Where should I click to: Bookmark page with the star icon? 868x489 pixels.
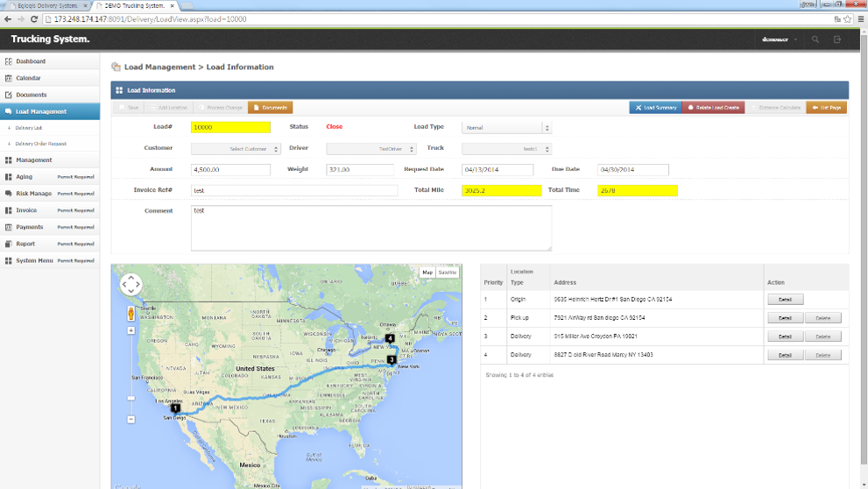(x=848, y=18)
